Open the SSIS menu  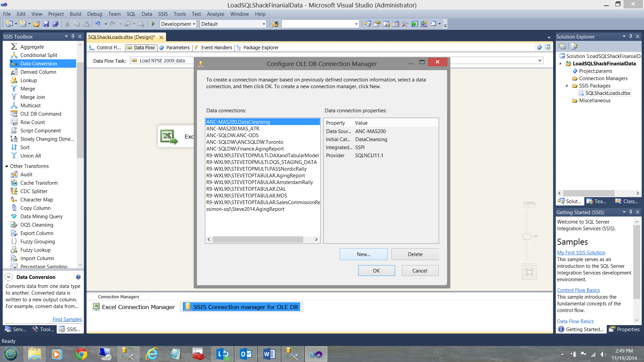tap(163, 14)
